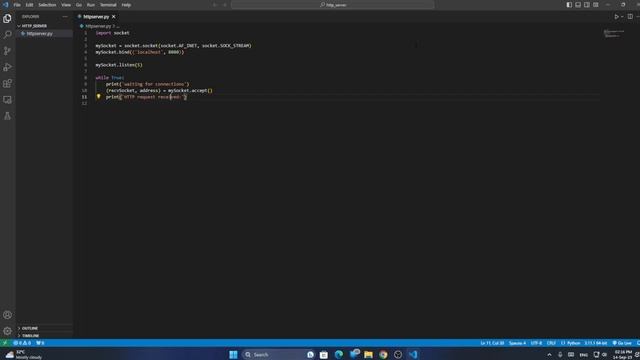Open Visual Studio Code taskbar icon
The width and height of the screenshot is (640, 360).
[413, 354]
